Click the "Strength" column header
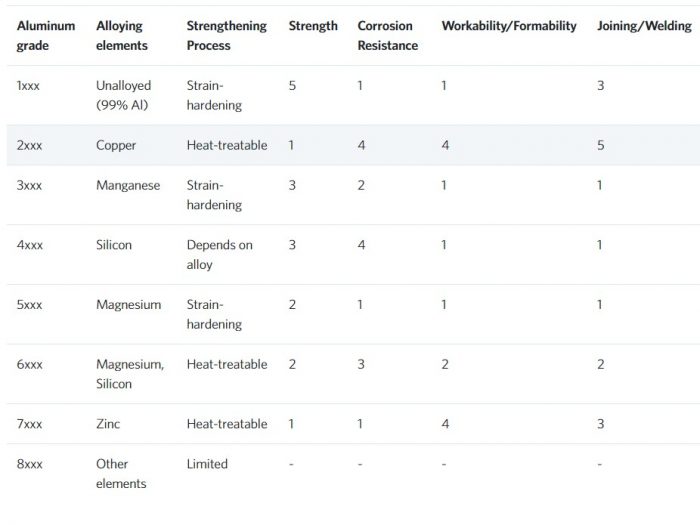 pos(313,26)
